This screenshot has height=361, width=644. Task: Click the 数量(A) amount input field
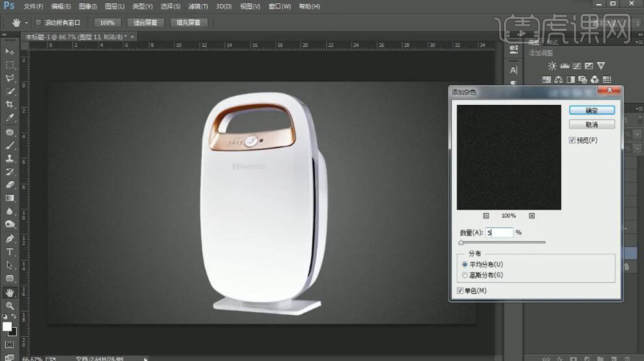(x=499, y=232)
